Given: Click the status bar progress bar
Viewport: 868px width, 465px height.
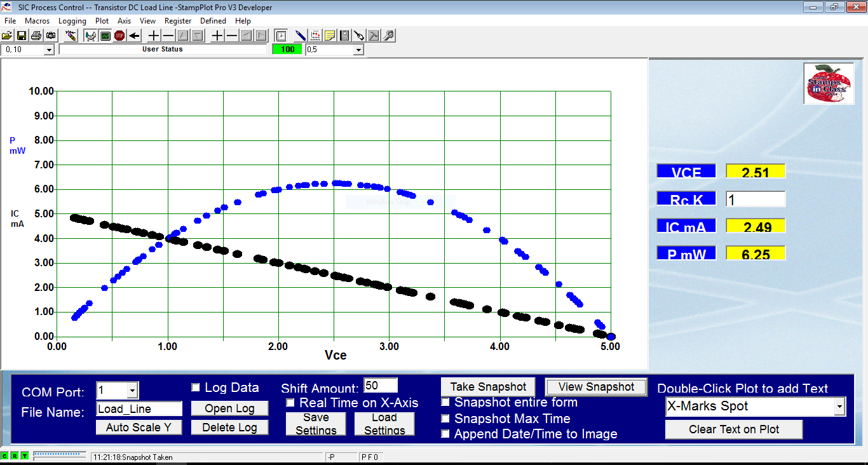Looking at the screenshot, I should click(x=59, y=455).
